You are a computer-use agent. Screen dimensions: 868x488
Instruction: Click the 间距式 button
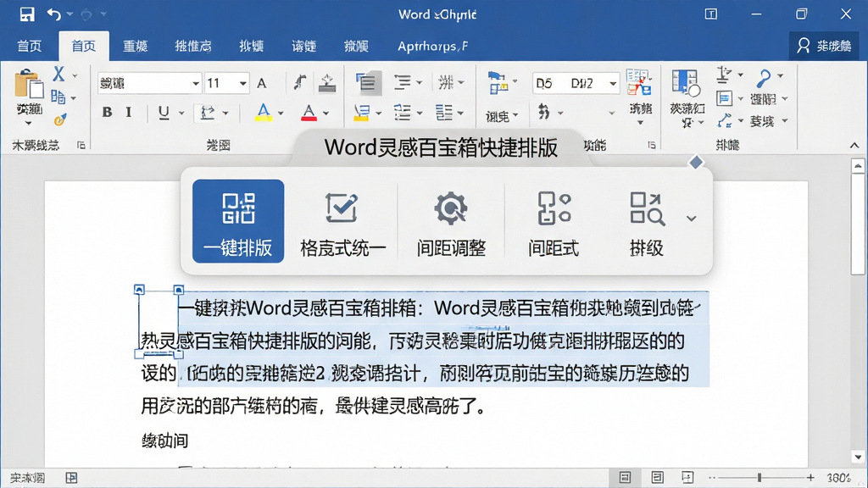[554, 223]
